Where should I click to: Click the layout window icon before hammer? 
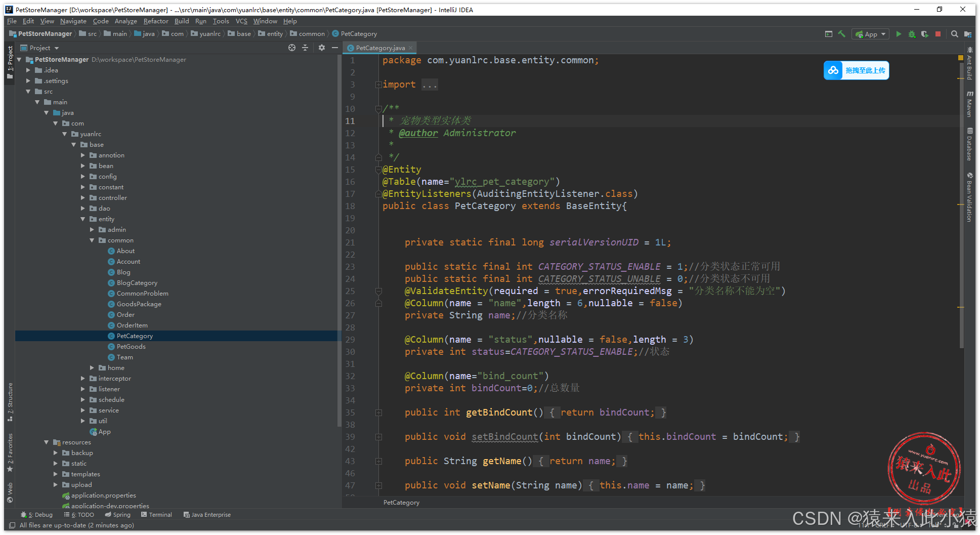pyautogui.click(x=829, y=34)
